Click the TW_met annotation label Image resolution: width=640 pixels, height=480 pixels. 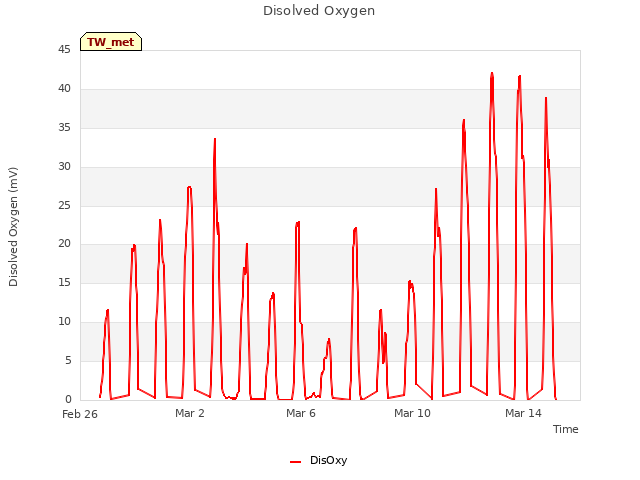tap(111, 42)
